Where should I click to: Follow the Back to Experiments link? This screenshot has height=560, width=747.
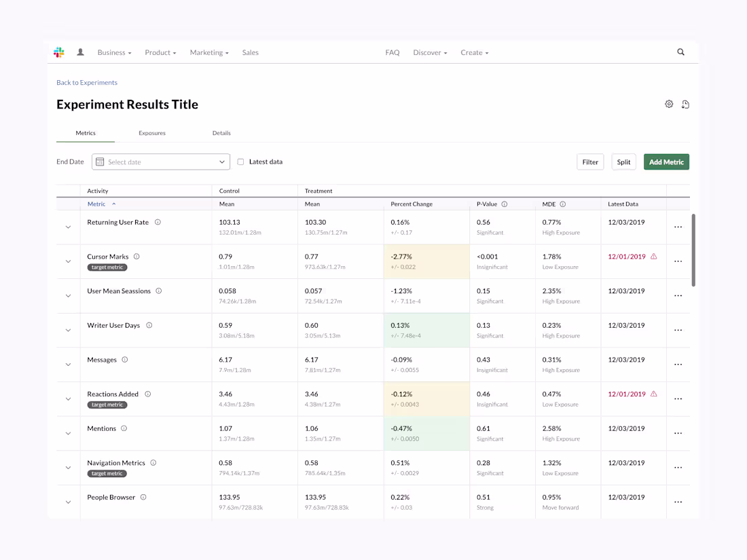[87, 82]
